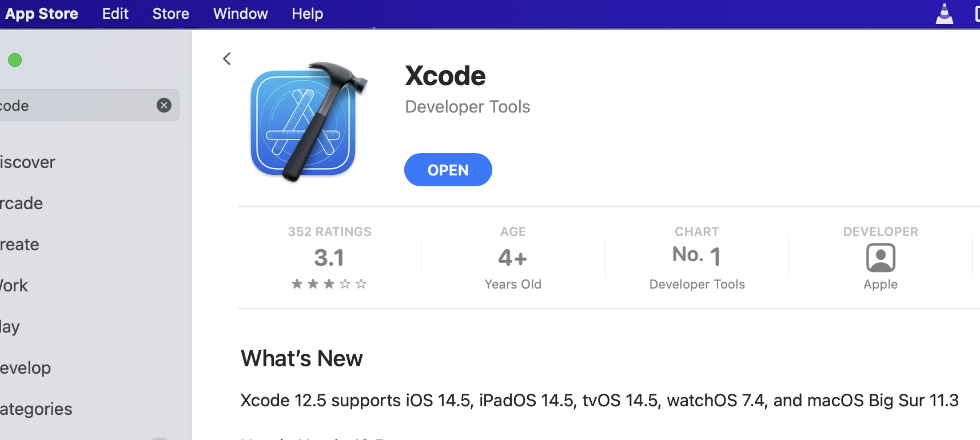
Task: Select Discover in the sidebar
Action: tap(27, 162)
